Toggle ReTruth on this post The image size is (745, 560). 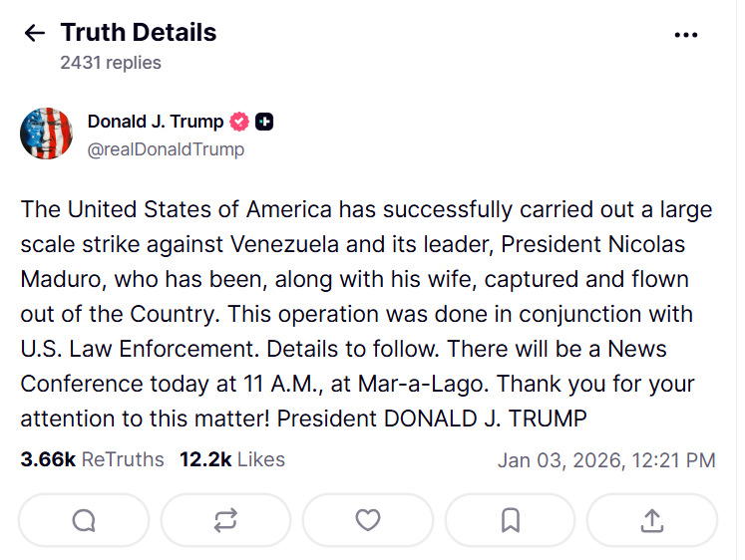[x=225, y=520]
